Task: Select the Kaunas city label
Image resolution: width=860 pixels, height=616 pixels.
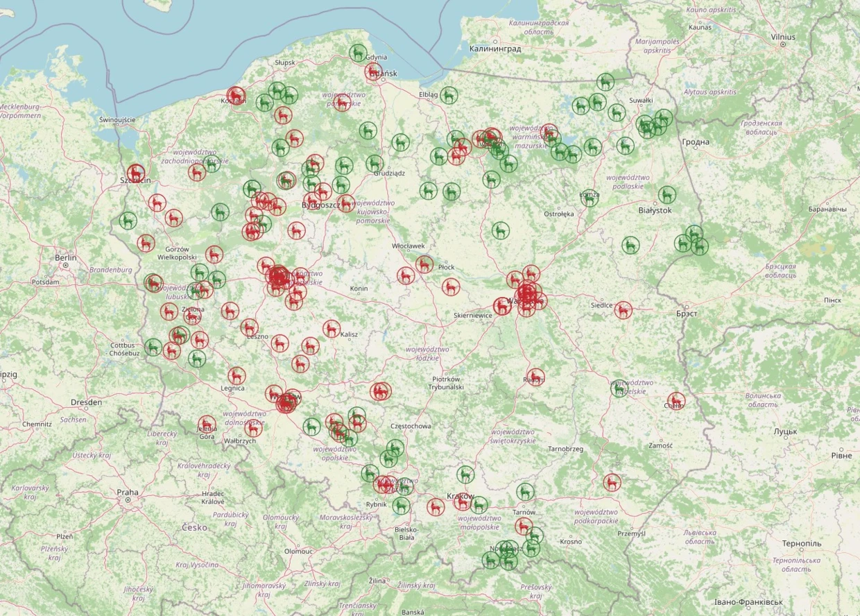Action: (x=700, y=27)
